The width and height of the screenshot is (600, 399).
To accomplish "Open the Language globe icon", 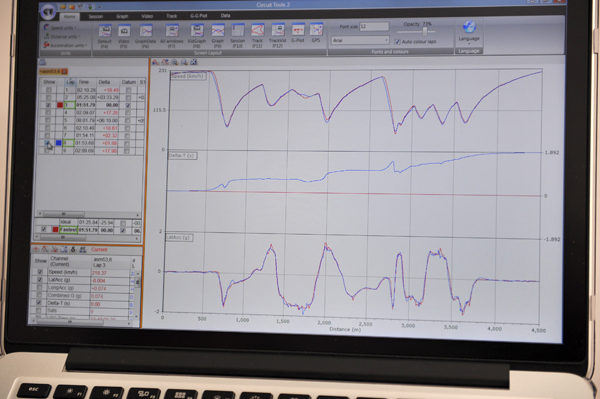I will [469, 27].
